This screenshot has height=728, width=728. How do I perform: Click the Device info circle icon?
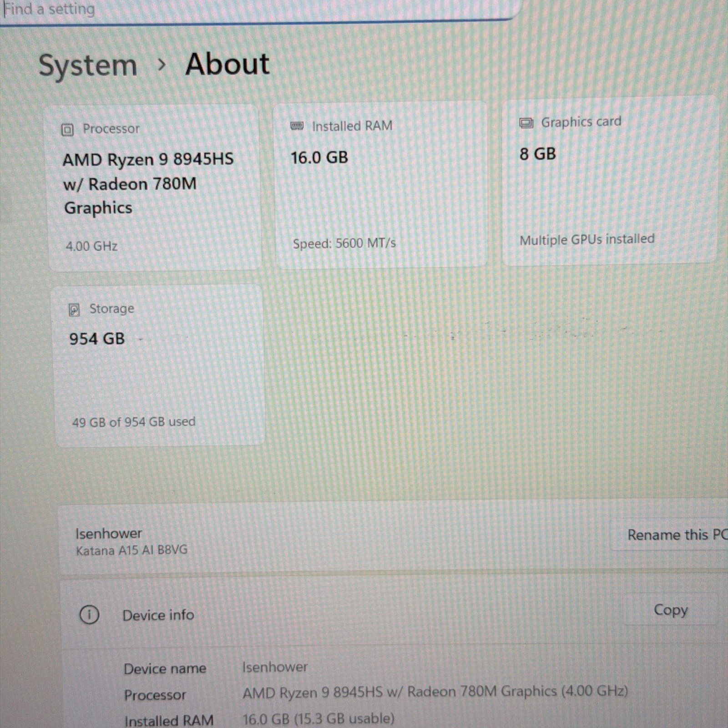coord(89,615)
